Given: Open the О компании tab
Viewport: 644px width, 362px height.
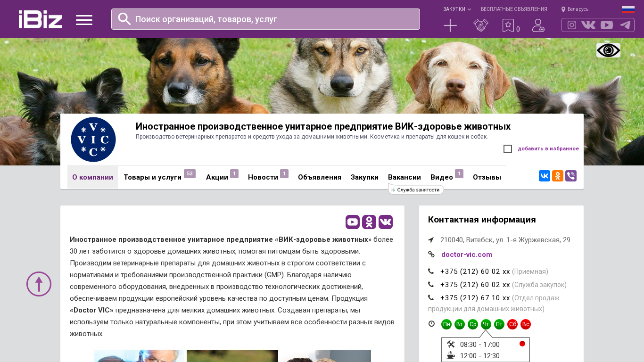Looking at the screenshot, I should (92, 177).
